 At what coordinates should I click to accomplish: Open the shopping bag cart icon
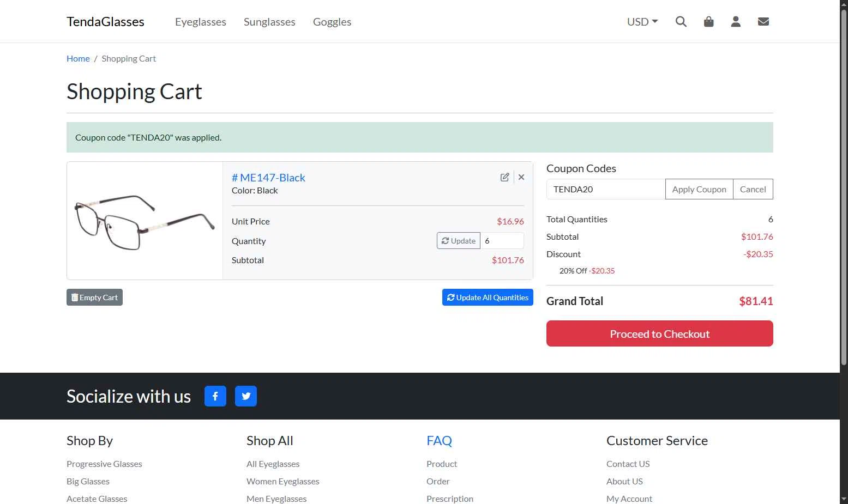(708, 22)
